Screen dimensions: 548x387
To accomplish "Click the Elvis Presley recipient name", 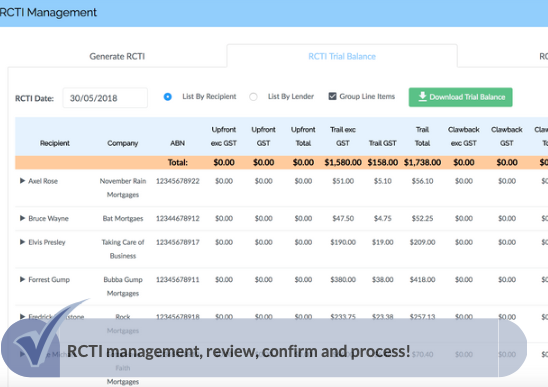I will pyautogui.click(x=47, y=242).
